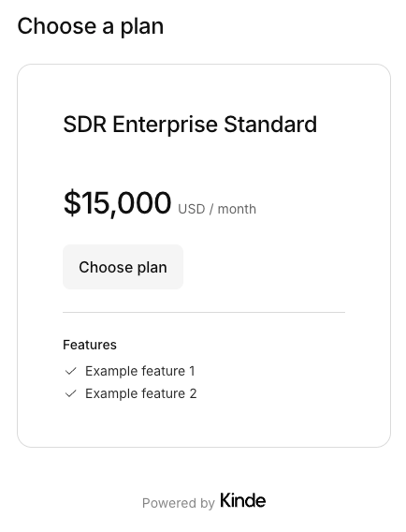Click the USD / month label

click(217, 208)
